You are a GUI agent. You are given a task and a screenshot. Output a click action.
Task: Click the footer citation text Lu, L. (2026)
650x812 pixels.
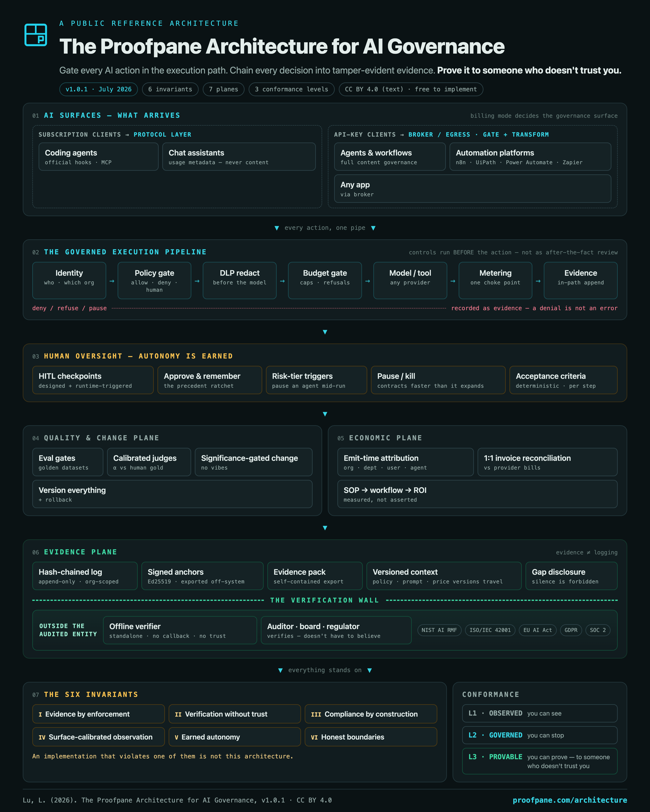[177, 800]
